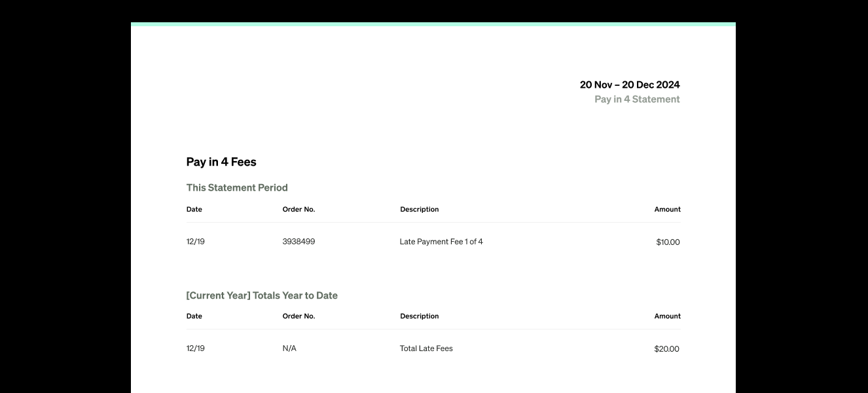Click the N/A order value in the totals row

tap(289, 348)
